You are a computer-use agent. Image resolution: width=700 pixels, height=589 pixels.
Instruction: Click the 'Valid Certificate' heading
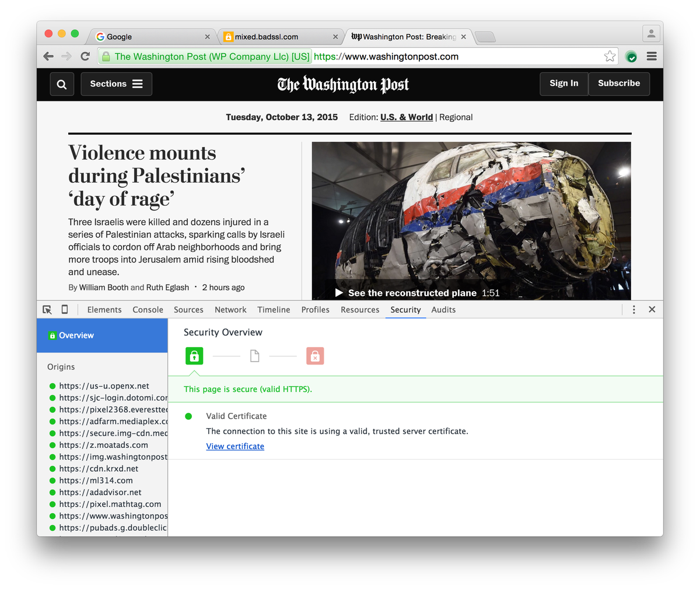click(x=236, y=416)
